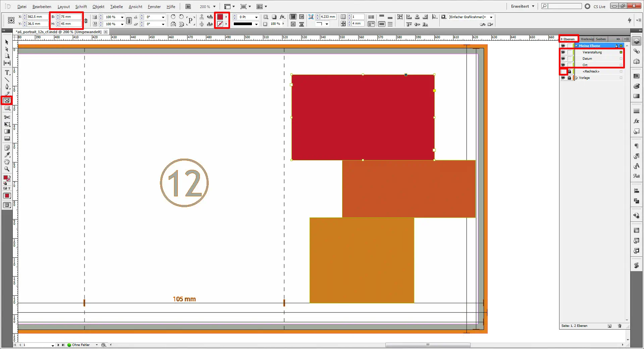Select the Type tool

point(7,72)
